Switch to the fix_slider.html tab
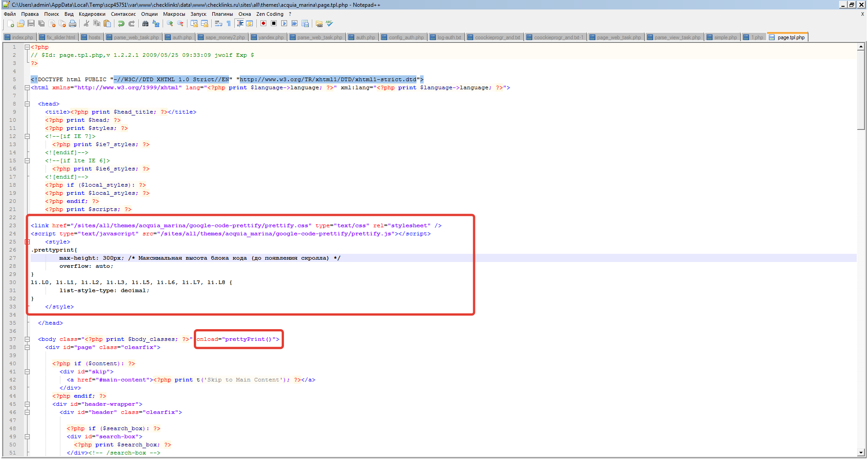868x459 pixels. 57,37
